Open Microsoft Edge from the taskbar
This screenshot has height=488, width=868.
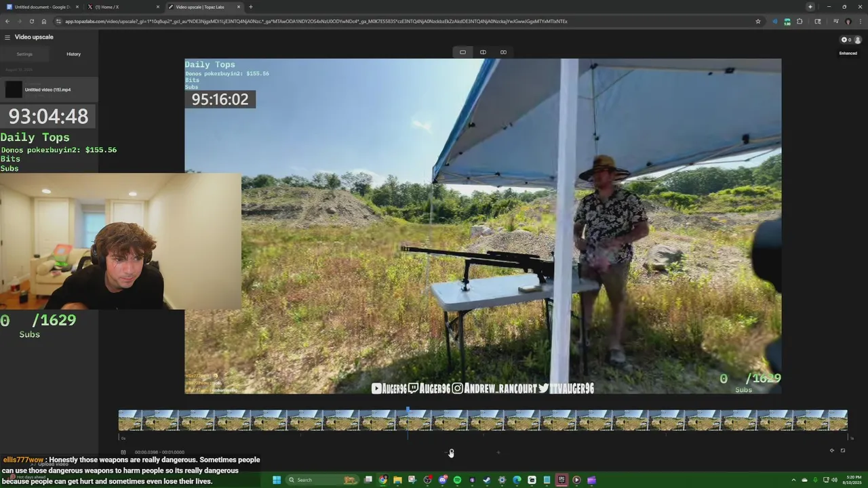[517, 480]
